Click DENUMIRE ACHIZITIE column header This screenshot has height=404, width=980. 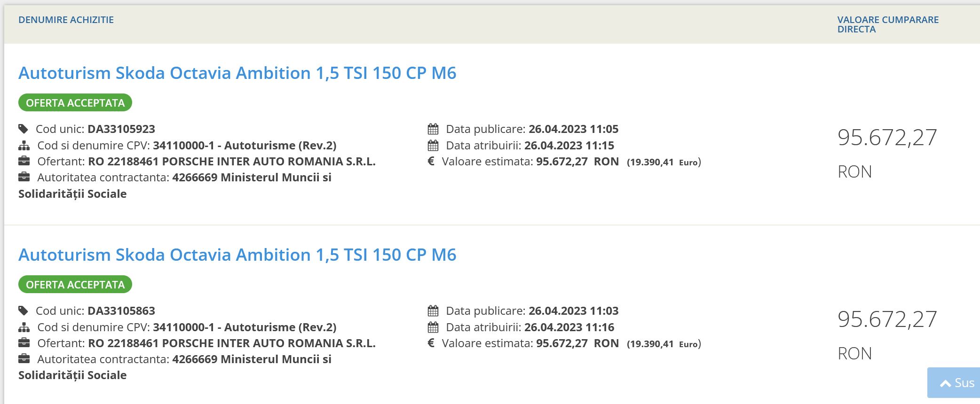coord(66,20)
